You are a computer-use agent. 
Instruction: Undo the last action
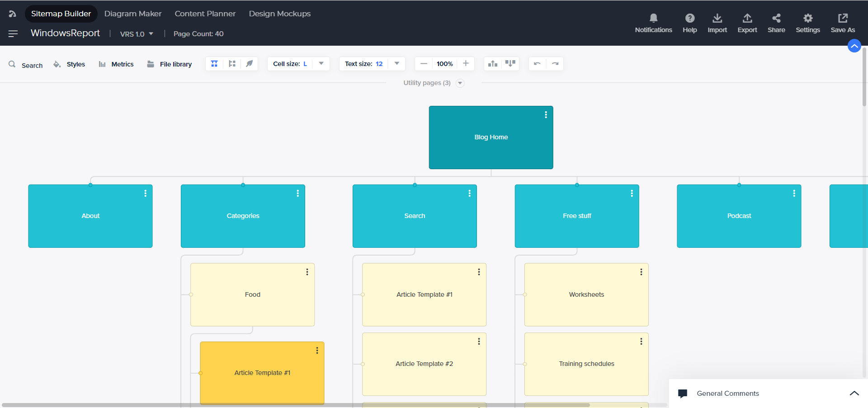[537, 64]
